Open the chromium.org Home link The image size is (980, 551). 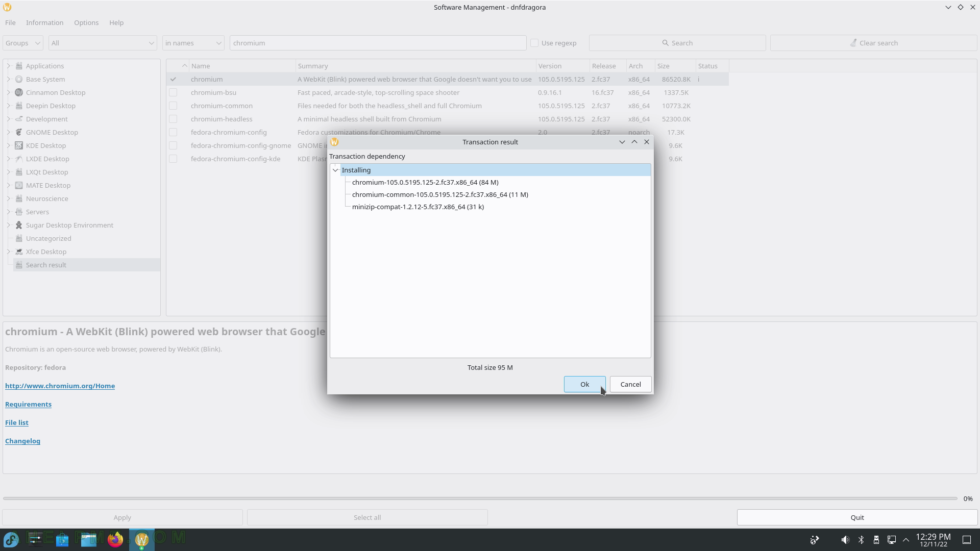point(60,386)
